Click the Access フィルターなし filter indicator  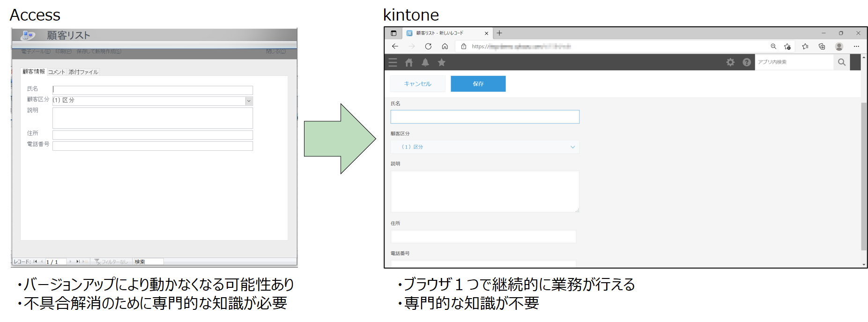pyautogui.click(x=111, y=262)
